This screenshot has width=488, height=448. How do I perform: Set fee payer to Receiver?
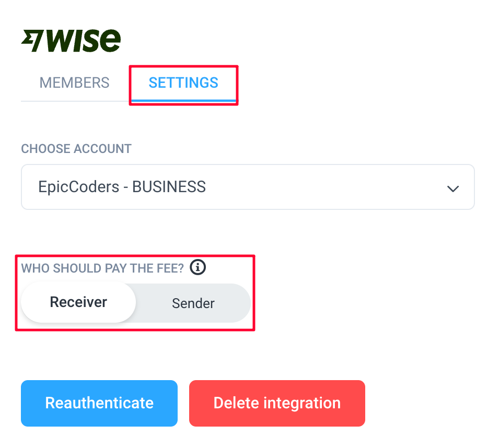(x=78, y=302)
